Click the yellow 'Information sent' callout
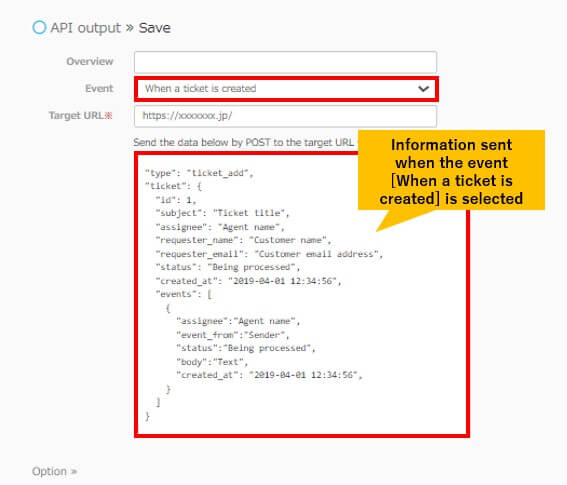567x485 pixels. (451, 170)
